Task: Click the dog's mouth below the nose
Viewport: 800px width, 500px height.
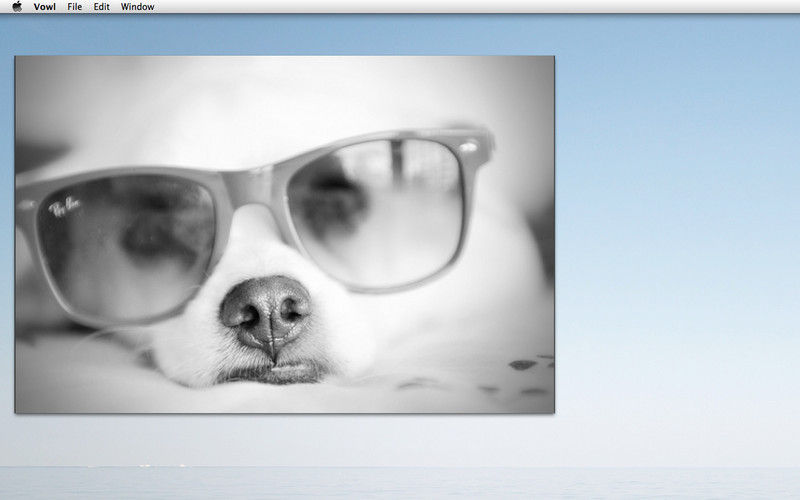Action: coord(272,372)
